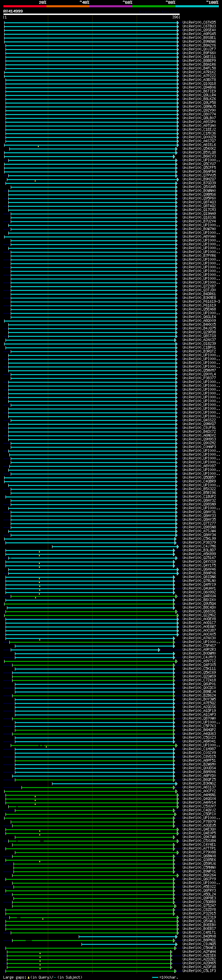Click hit label UniRef100_A7P222
The image size is (222, 980).
pyautogui.click(x=199, y=76)
